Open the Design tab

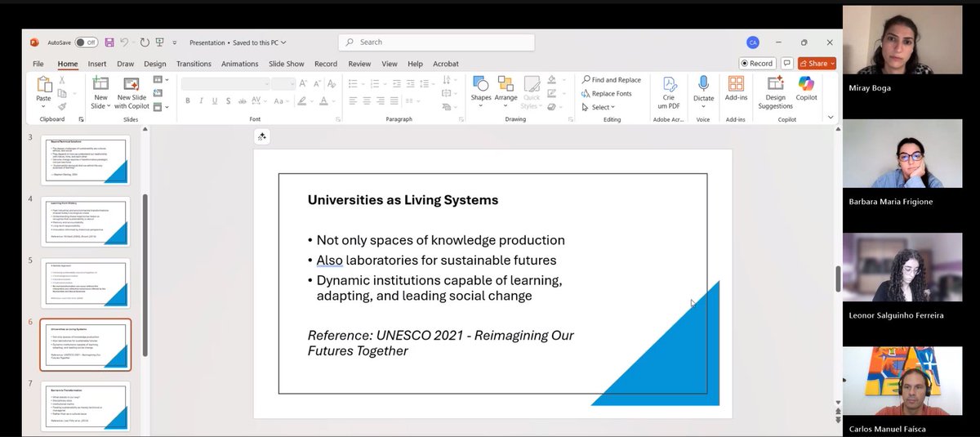coord(155,64)
